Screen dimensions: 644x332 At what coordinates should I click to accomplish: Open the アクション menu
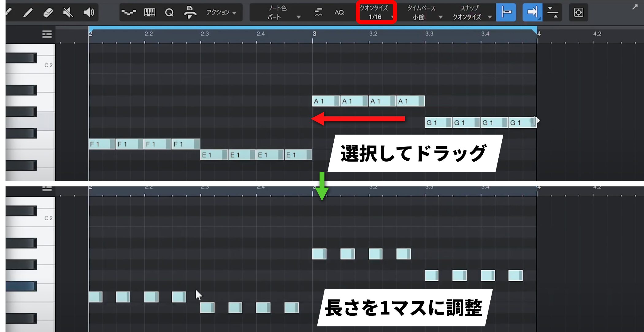pos(221,13)
